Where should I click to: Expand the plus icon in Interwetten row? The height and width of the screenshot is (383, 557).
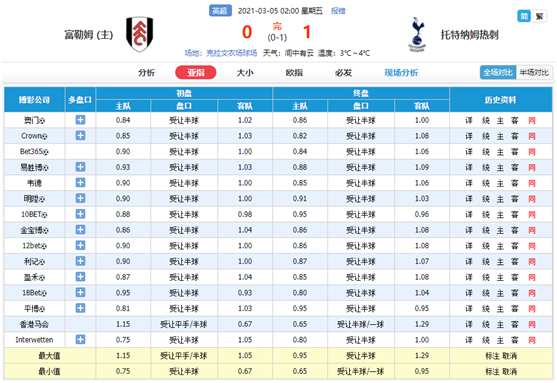click(x=80, y=340)
